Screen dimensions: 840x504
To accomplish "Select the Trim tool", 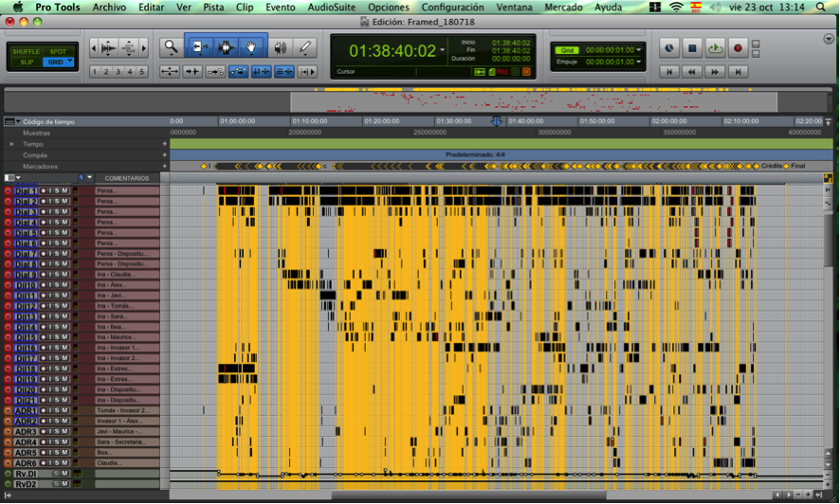I will (x=200, y=47).
